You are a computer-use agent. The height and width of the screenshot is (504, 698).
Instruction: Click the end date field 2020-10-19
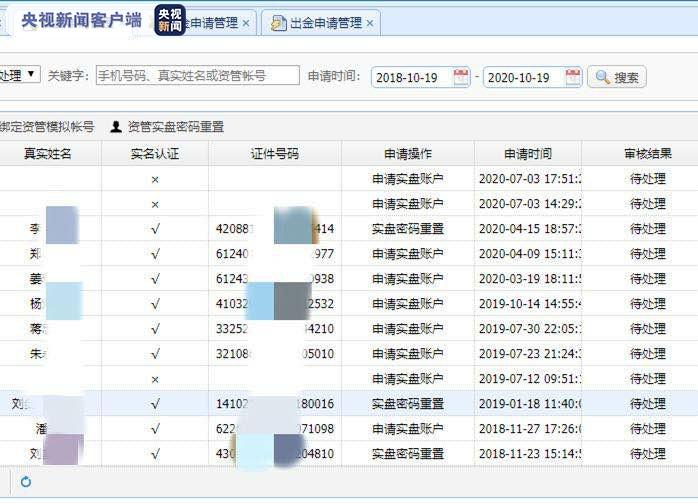(524, 77)
